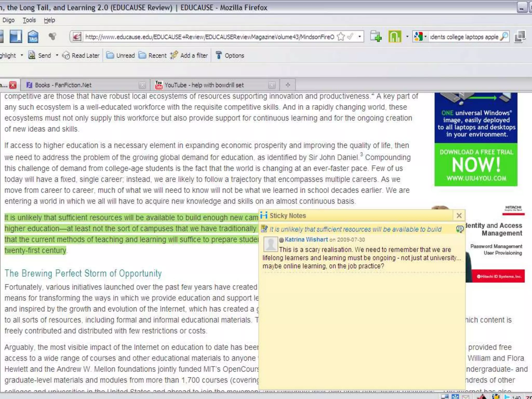Click the Download a Free Trial ad
Image resolution: width=532 pixels, height=399 pixels.
[476, 164]
